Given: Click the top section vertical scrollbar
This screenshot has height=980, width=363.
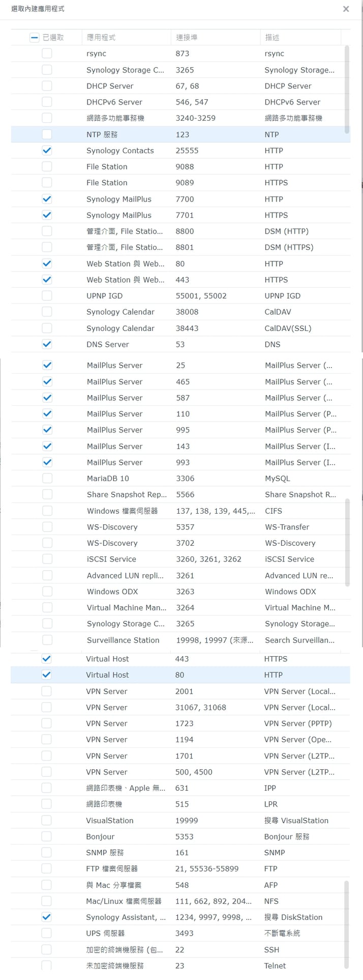Looking at the screenshot, I should click(x=347, y=89).
